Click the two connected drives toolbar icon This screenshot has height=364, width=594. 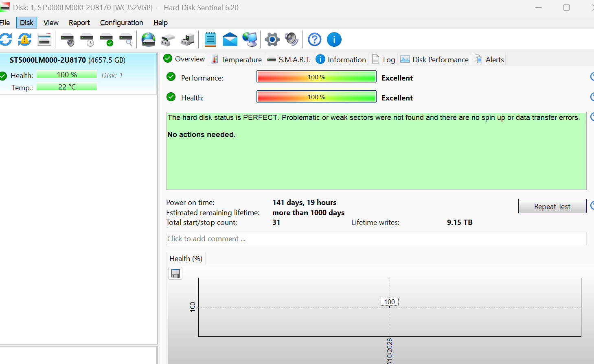point(168,40)
